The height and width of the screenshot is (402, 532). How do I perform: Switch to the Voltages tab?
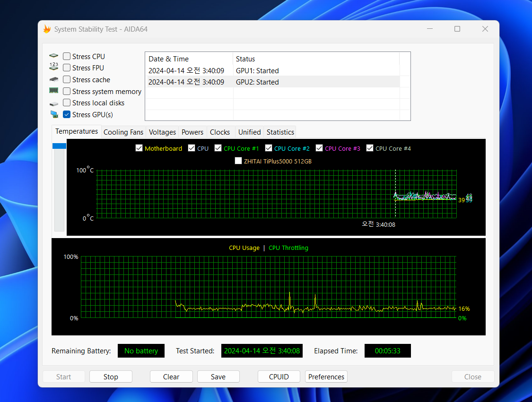tap(162, 132)
